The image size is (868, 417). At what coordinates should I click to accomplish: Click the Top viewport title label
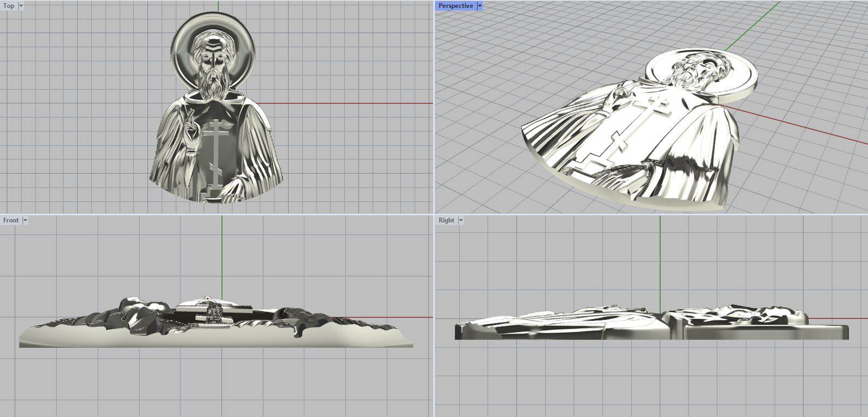click(9, 6)
